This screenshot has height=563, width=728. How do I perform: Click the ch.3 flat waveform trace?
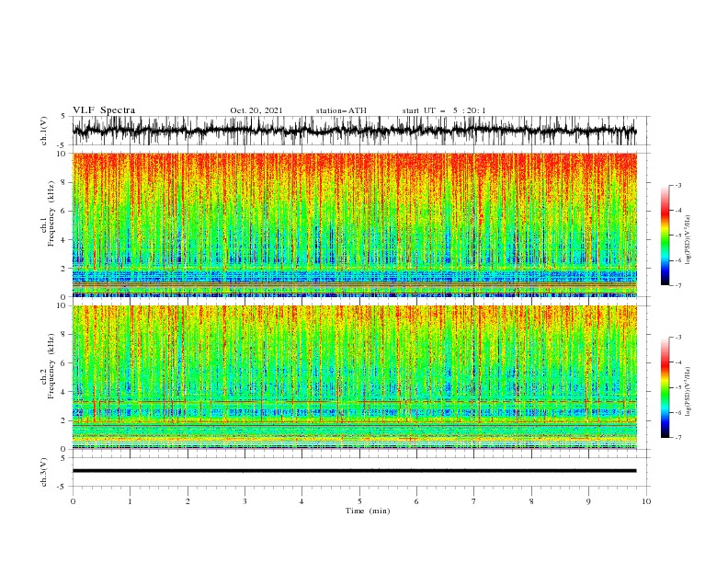coord(354,471)
